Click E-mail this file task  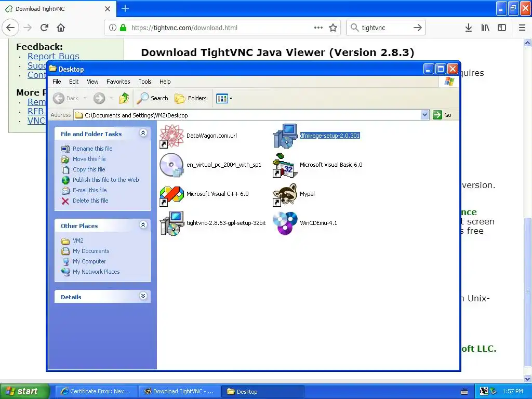[x=89, y=190]
